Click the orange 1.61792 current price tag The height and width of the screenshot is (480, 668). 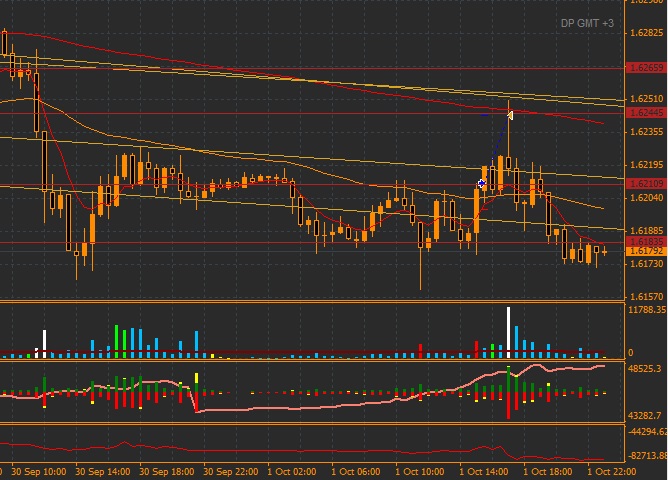tap(646, 251)
